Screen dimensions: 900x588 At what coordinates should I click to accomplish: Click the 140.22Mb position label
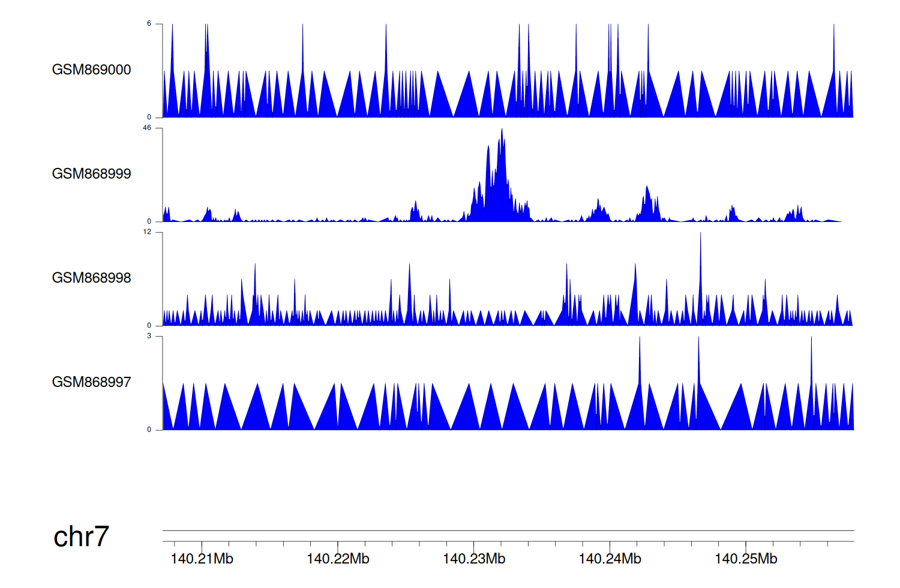tap(338, 559)
